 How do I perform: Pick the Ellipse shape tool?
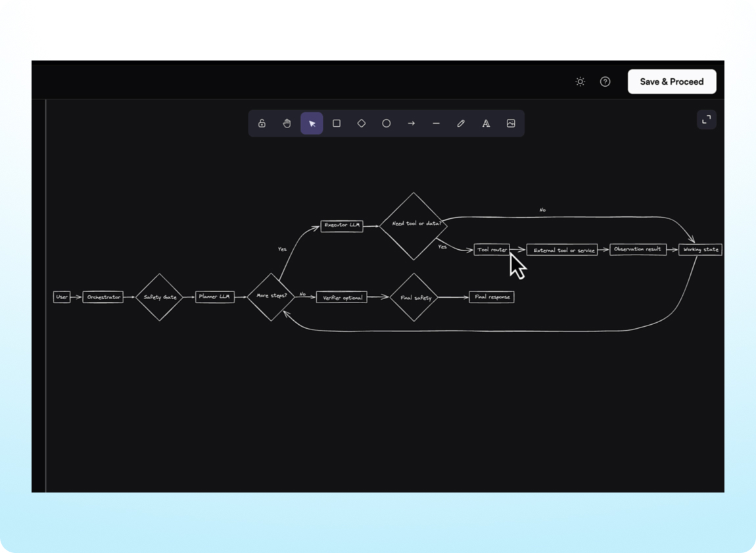[386, 124]
